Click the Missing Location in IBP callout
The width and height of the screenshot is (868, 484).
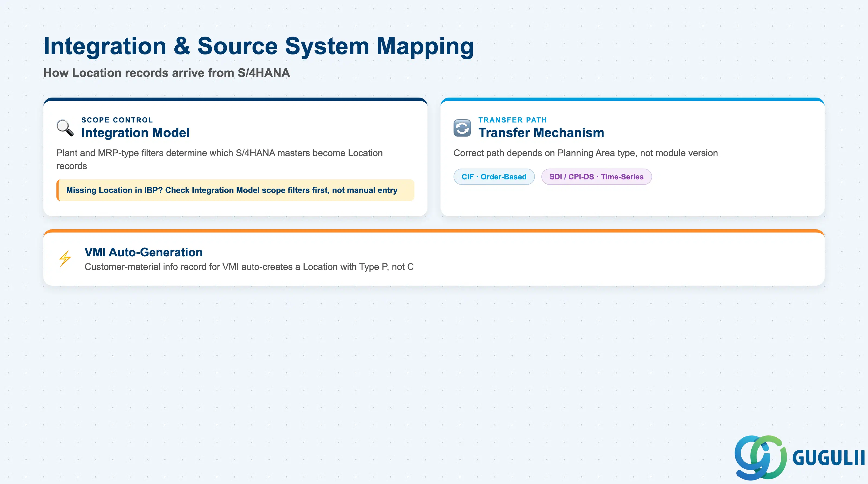pos(235,190)
